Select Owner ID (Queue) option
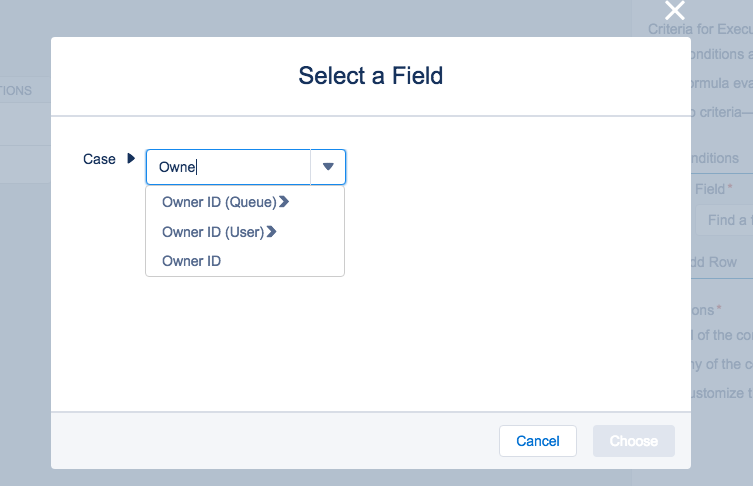Screen dimensions: 753x486 tap(219, 202)
